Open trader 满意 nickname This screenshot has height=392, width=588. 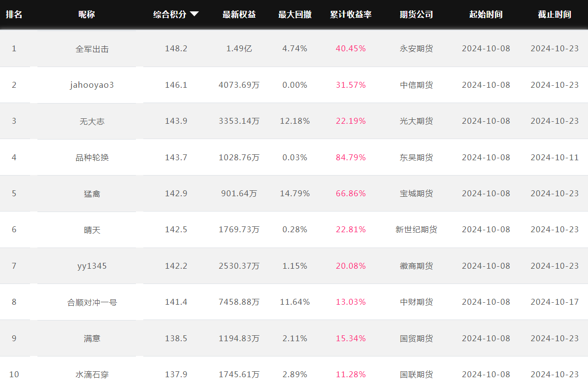point(92,338)
